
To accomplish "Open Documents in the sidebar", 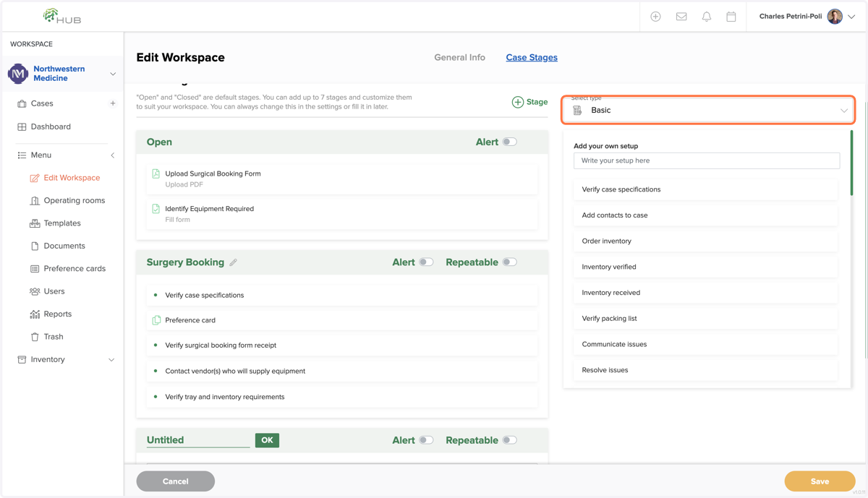I will click(64, 246).
